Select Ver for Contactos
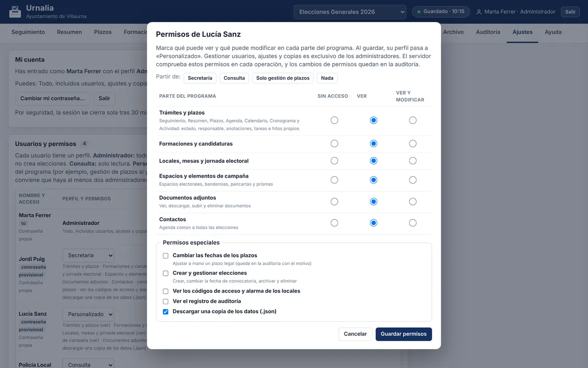The height and width of the screenshot is (368, 588). (x=373, y=223)
